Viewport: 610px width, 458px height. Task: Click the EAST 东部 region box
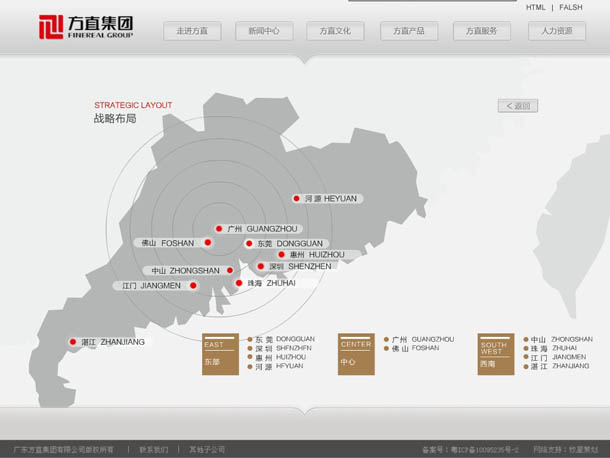click(220, 354)
